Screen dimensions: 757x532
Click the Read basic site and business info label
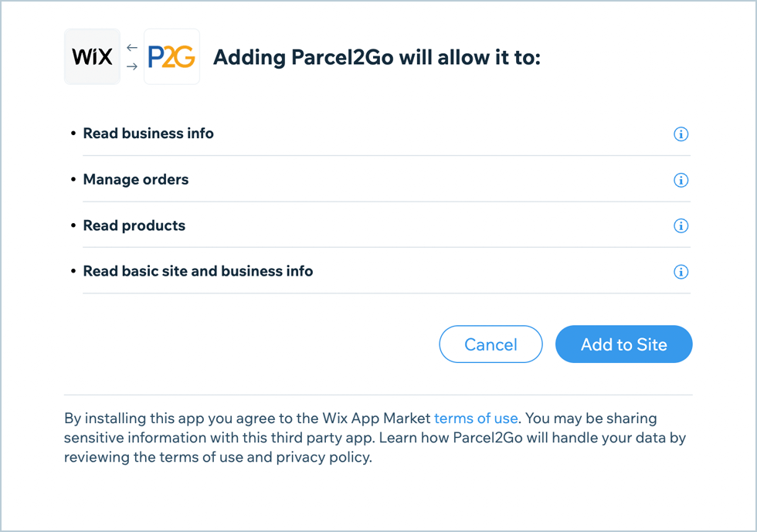198,271
